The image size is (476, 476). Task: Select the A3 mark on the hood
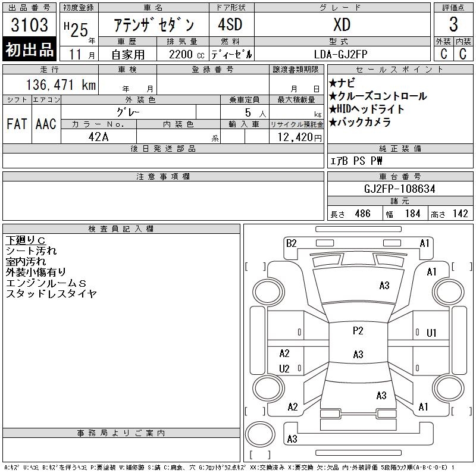pos(384,286)
